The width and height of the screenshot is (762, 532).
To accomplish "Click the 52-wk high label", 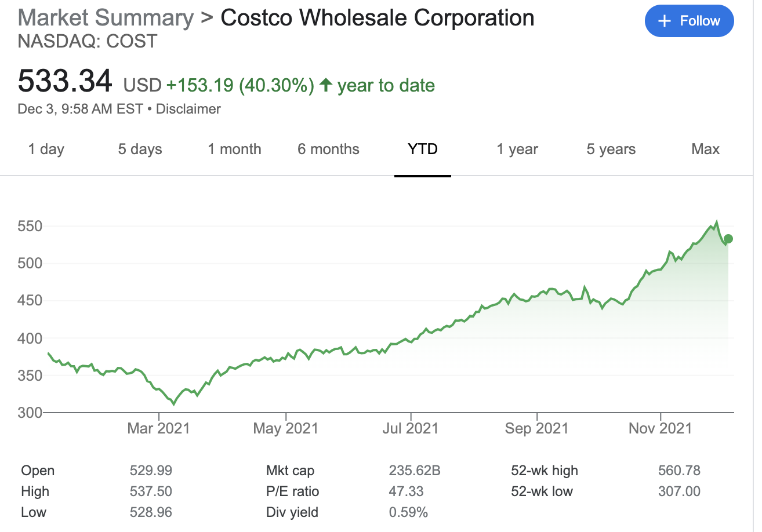I will point(545,471).
